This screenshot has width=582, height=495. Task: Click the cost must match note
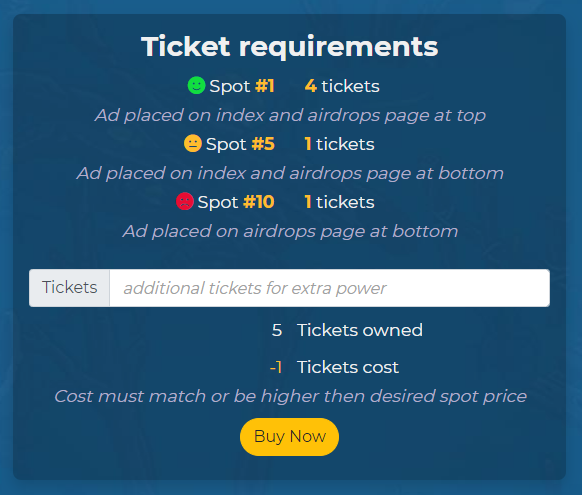(x=290, y=396)
